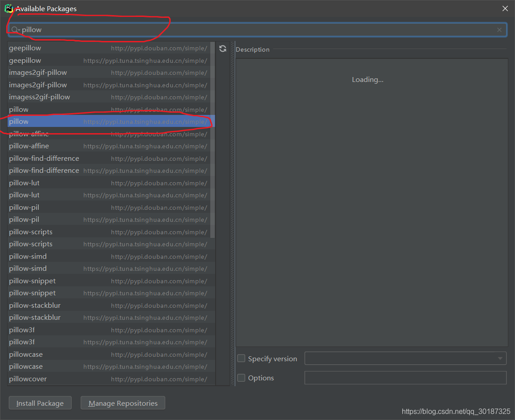Viewport: 515px width, 420px height.
Task: Select geepillow from tsinghua repository
Action: [109, 61]
